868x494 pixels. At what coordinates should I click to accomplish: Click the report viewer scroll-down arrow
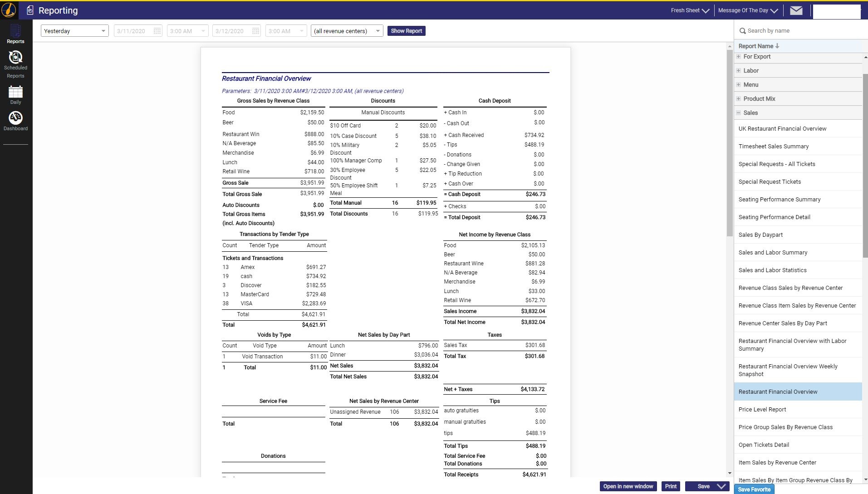coord(730,474)
